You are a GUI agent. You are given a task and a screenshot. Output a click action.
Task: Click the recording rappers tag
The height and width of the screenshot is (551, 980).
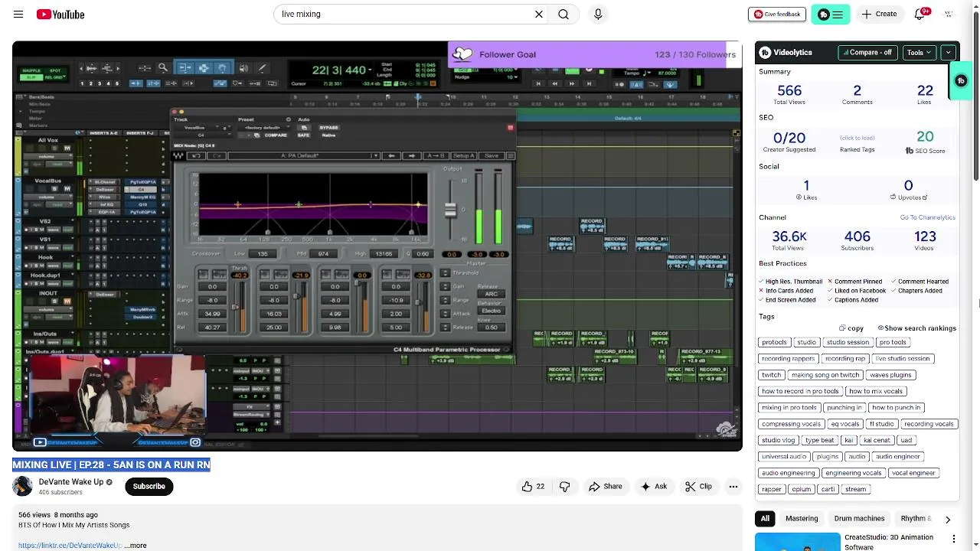point(788,359)
